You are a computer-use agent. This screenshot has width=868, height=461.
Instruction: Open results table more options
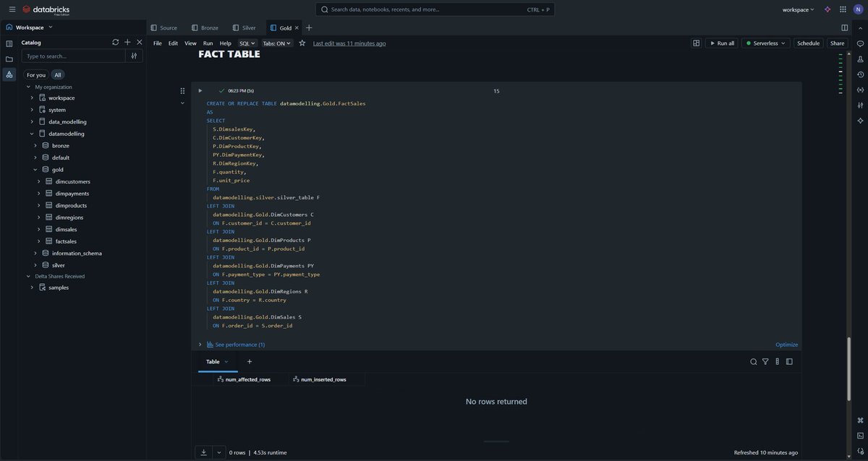click(777, 362)
